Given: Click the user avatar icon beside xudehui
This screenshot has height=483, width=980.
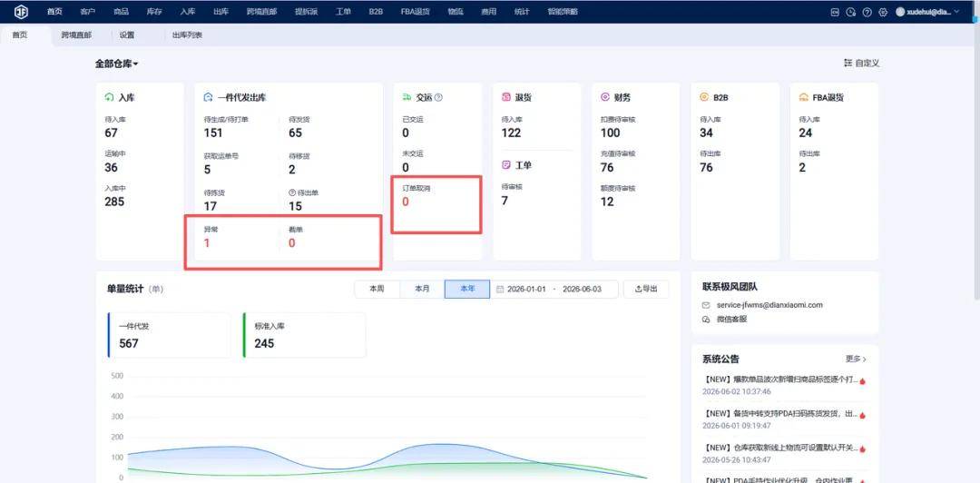Looking at the screenshot, I should click(901, 12).
